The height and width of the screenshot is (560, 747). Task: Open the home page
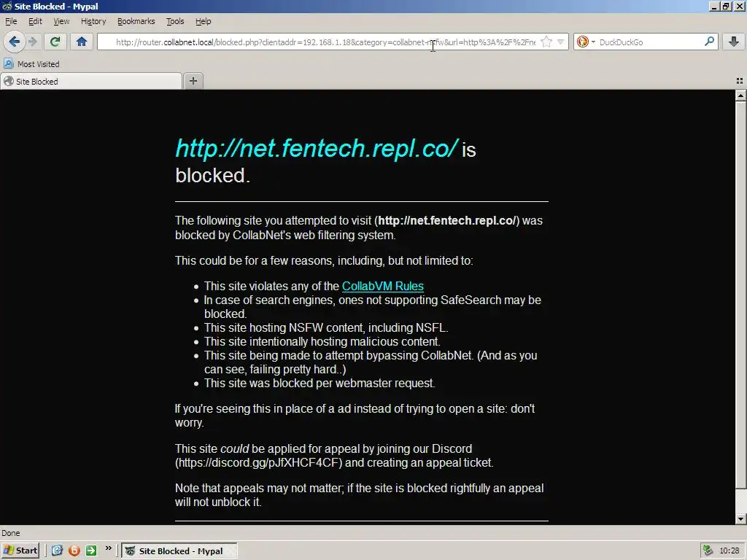82,42
